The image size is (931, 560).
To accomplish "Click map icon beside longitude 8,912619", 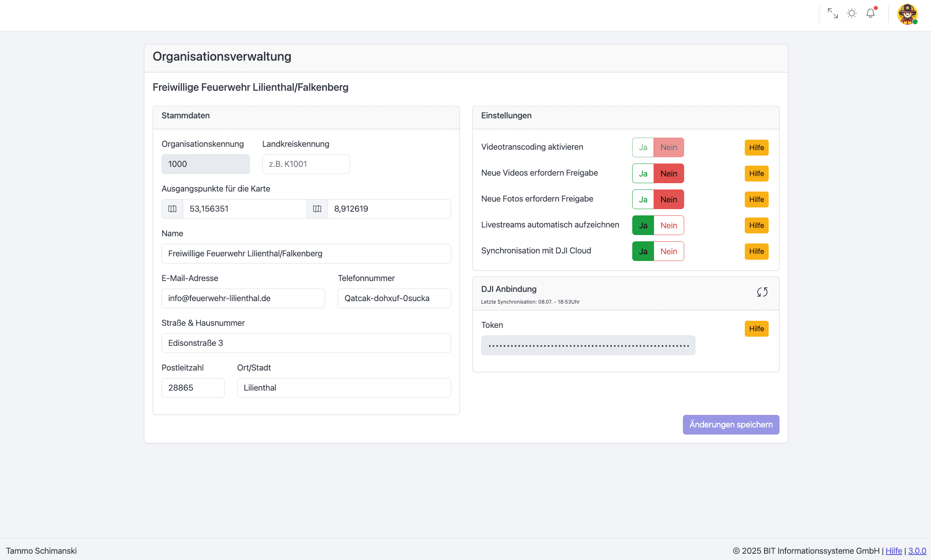I will (317, 209).
